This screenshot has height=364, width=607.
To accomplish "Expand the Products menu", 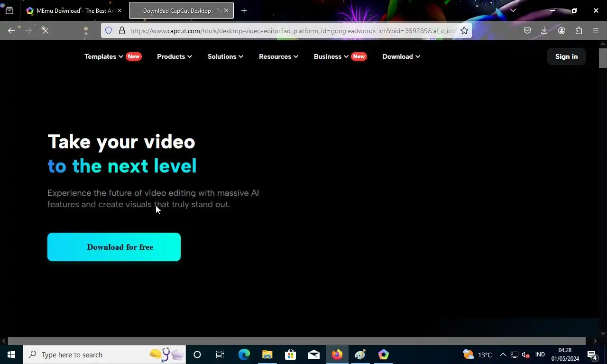I will click(175, 56).
